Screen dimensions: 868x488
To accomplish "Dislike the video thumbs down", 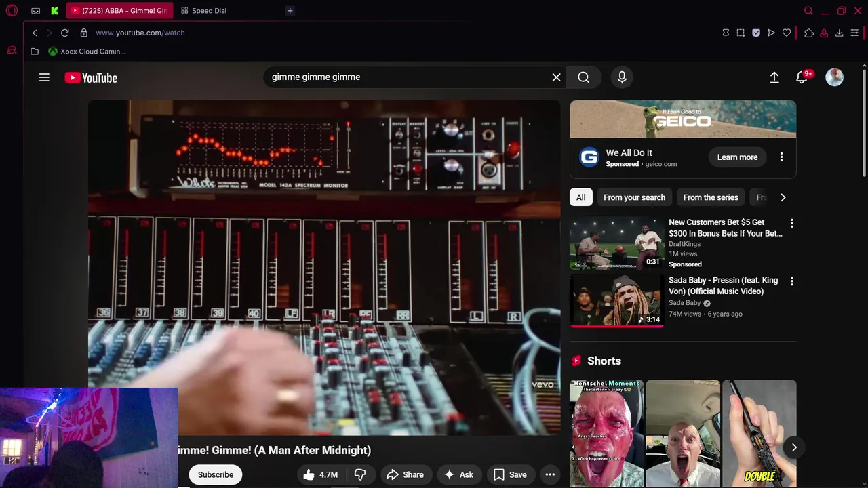I will tap(360, 475).
